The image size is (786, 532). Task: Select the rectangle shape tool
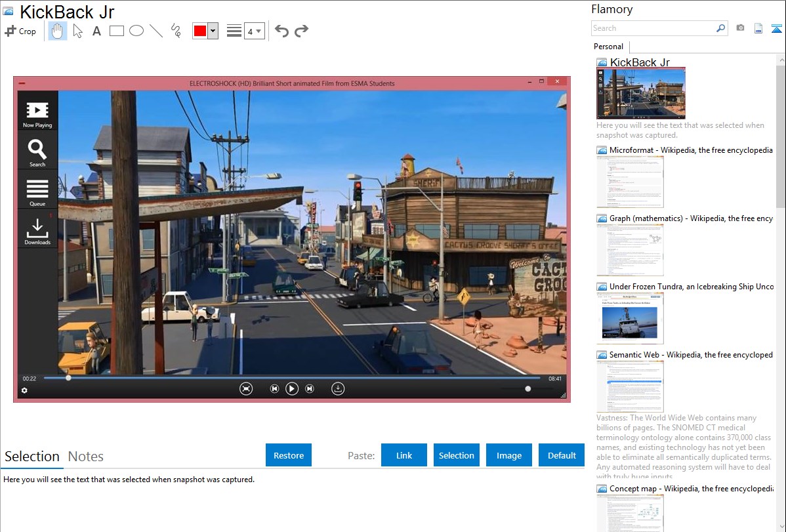[x=116, y=31]
